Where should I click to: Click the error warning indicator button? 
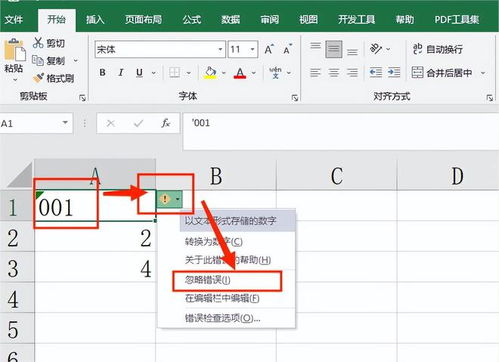pos(170,199)
